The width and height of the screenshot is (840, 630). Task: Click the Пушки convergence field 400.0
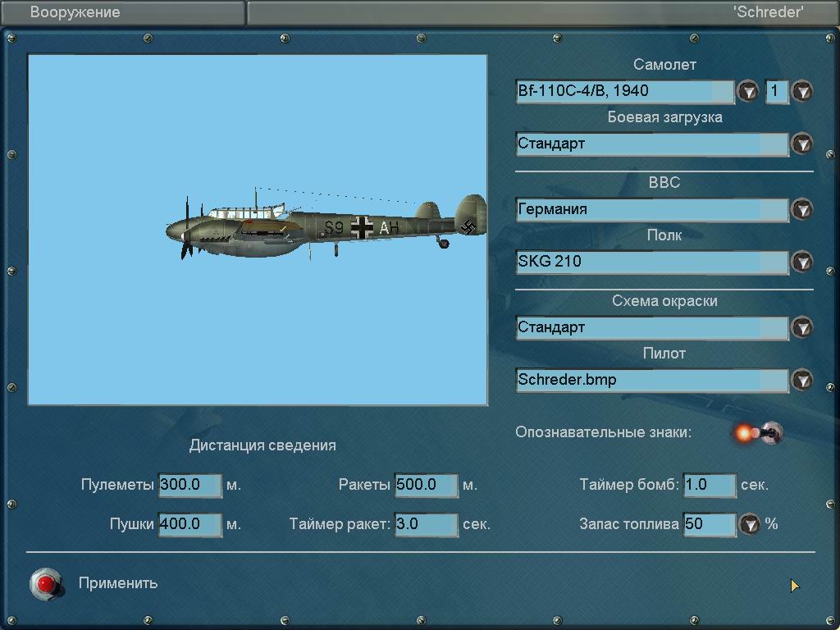(190, 524)
